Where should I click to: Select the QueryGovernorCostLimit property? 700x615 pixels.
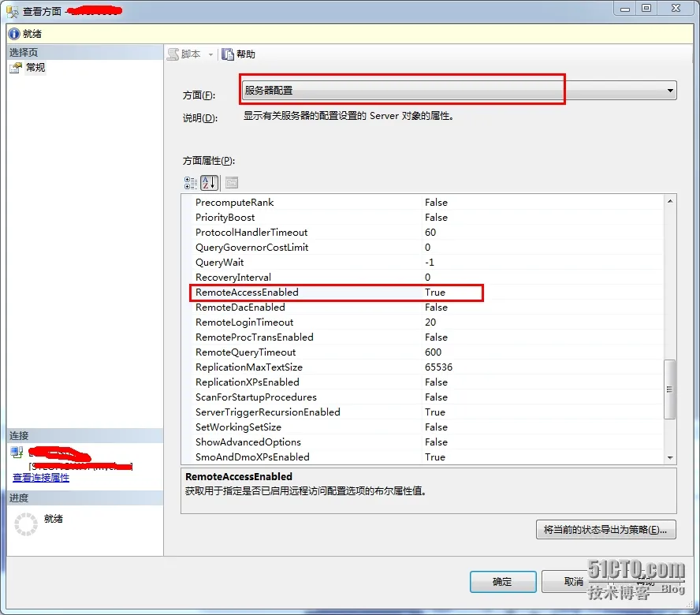251,248
